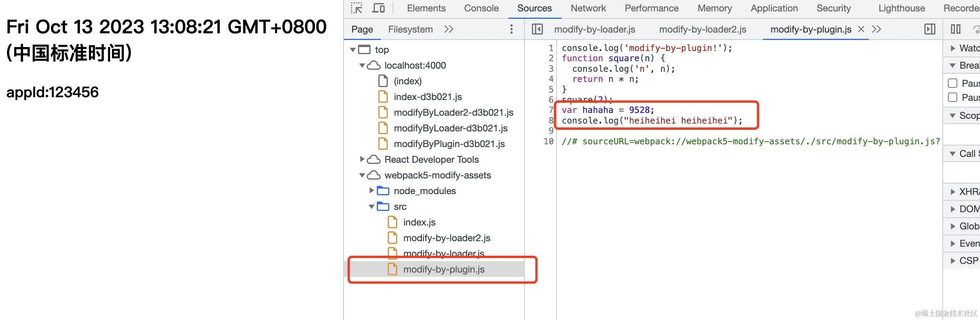Viewport: 980px width, 320px height.
Task: Enable second Pause on caught checkbox
Action: (953, 97)
